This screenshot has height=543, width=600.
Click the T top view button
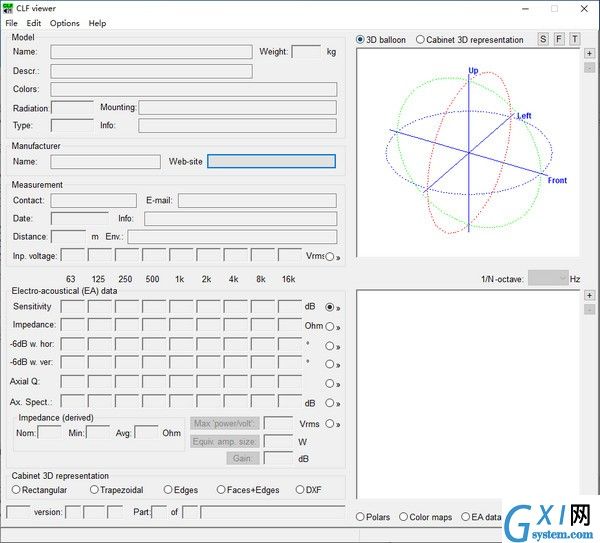click(575, 39)
